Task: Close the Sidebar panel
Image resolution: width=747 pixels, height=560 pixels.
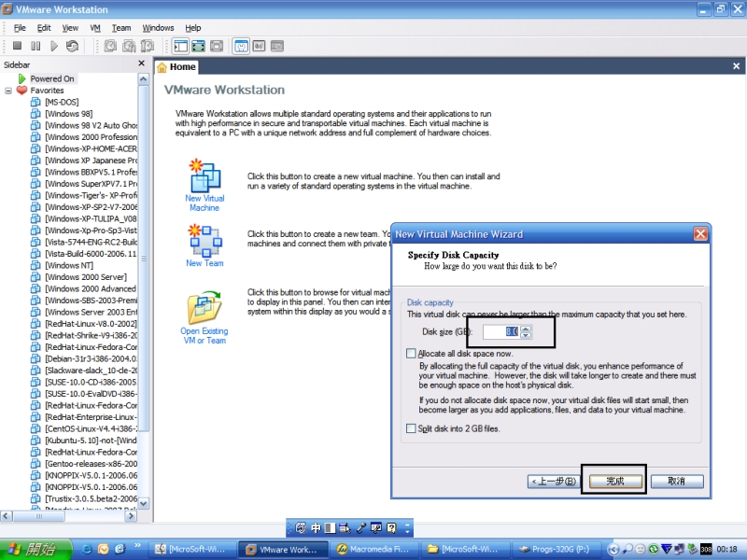Action: (141, 63)
